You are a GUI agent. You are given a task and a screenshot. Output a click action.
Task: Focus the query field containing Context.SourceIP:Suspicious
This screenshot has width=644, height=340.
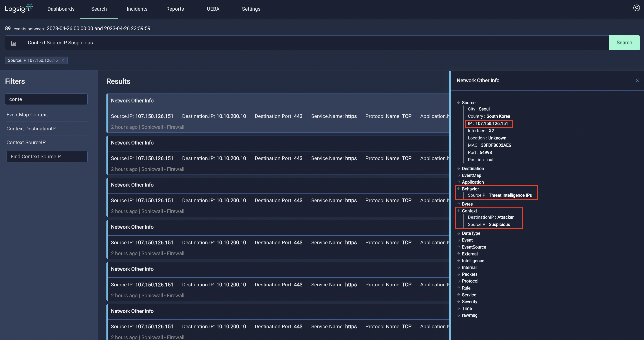click(x=315, y=43)
